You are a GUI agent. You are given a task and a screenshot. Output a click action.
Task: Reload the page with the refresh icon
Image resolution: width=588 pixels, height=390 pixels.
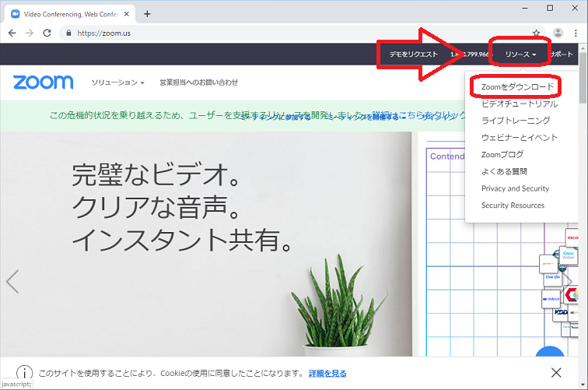(x=47, y=33)
